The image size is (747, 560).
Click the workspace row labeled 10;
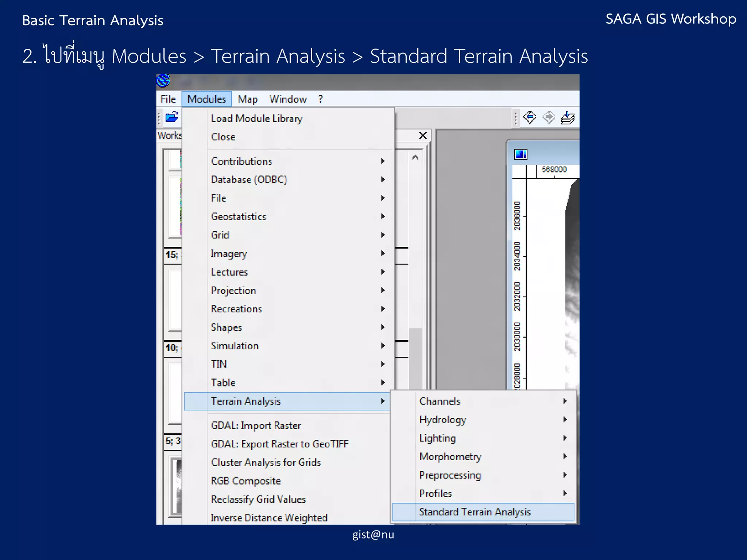(173, 348)
